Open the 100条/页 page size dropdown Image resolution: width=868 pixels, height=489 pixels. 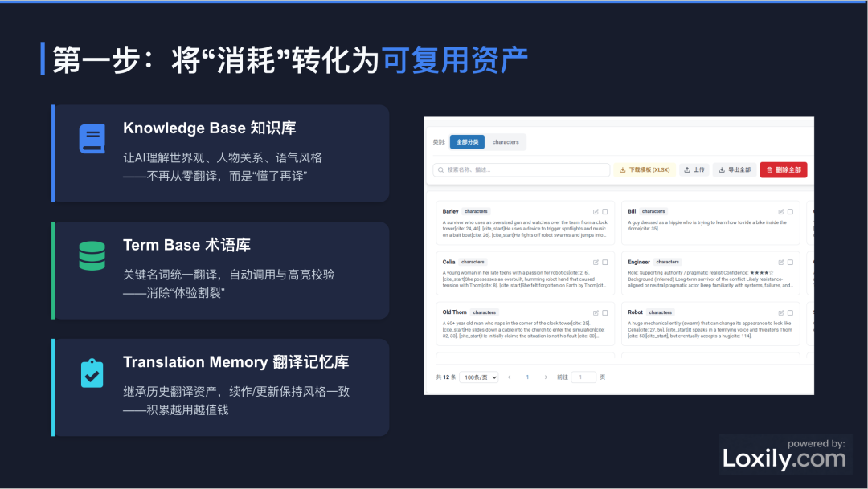[x=480, y=377]
